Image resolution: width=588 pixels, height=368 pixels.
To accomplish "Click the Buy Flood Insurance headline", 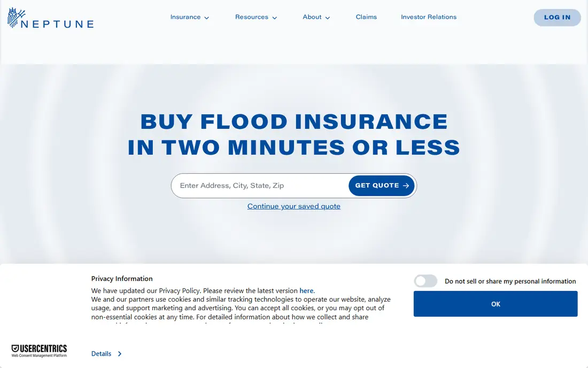I will click(294, 134).
